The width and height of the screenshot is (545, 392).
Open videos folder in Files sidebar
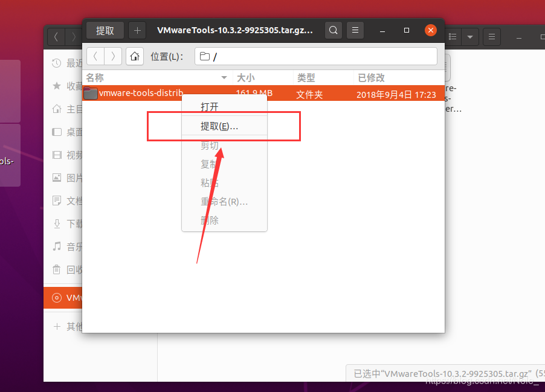(63, 155)
